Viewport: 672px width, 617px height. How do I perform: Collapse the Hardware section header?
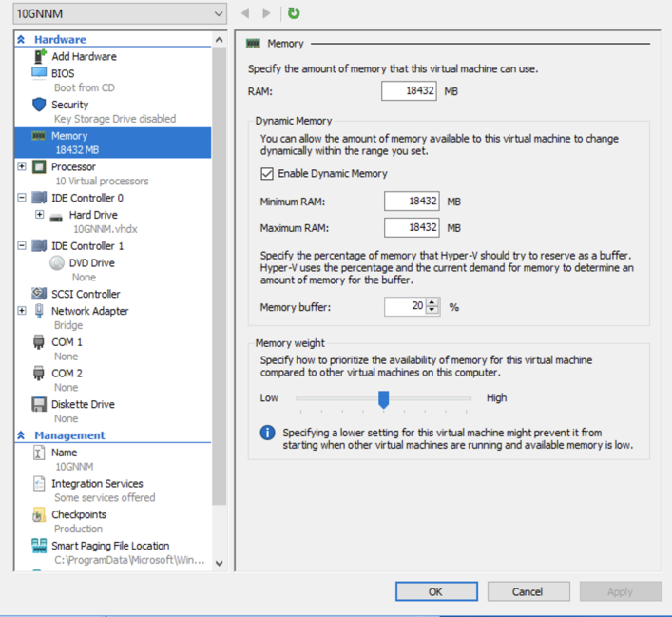21,40
